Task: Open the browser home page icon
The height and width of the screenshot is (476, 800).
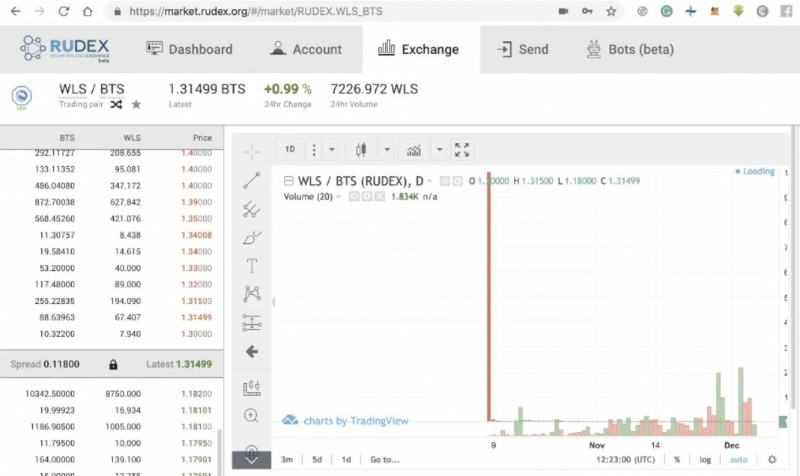Action: 88,11
